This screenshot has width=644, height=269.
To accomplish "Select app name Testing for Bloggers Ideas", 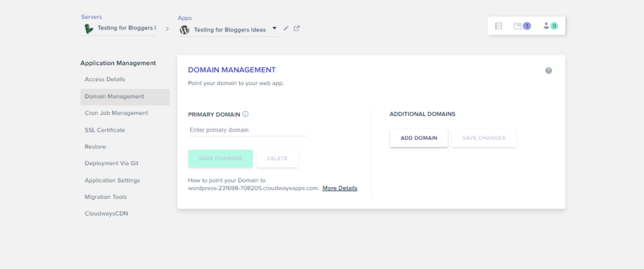I will 230,30.
